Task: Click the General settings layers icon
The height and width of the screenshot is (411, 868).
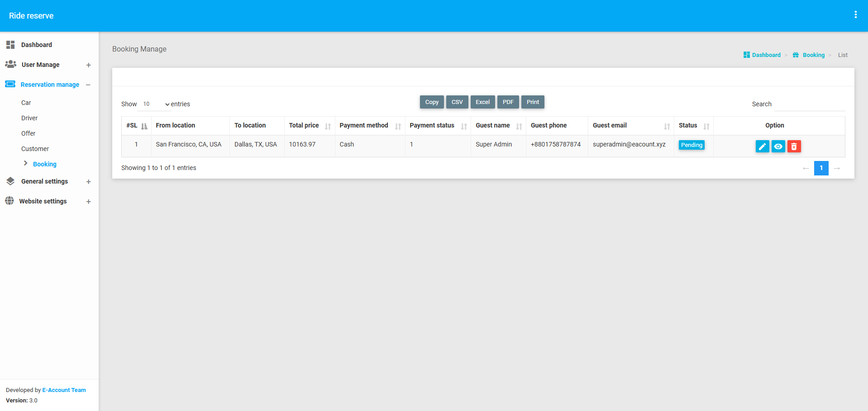Action: (10, 181)
